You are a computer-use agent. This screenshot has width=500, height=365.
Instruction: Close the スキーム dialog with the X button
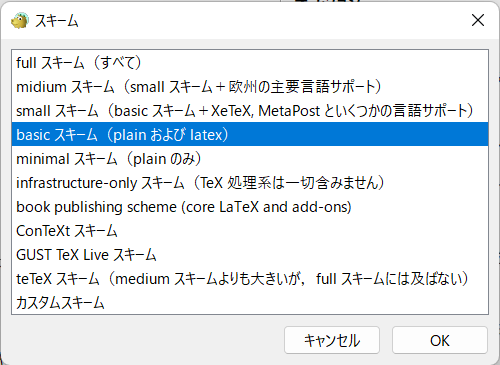click(x=478, y=20)
